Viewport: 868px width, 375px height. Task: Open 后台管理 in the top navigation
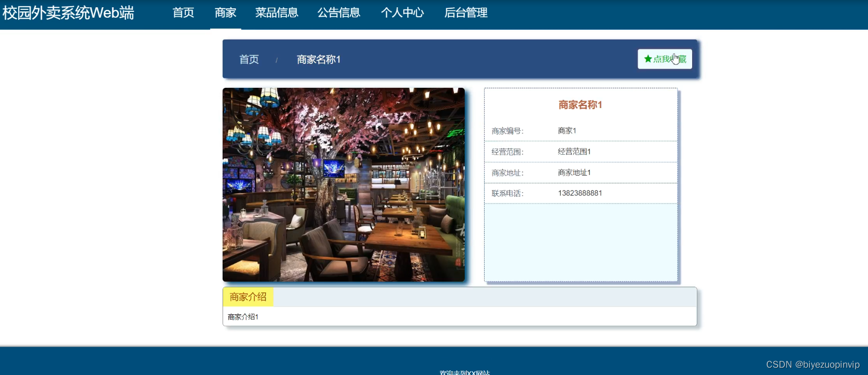coord(466,13)
